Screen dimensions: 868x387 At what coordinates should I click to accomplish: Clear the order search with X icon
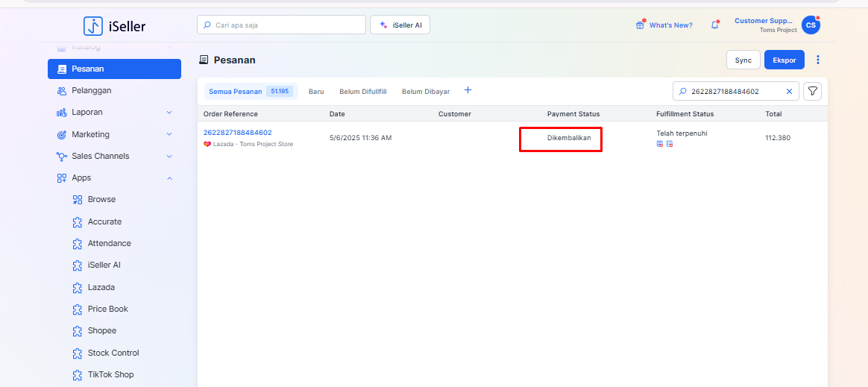point(789,91)
